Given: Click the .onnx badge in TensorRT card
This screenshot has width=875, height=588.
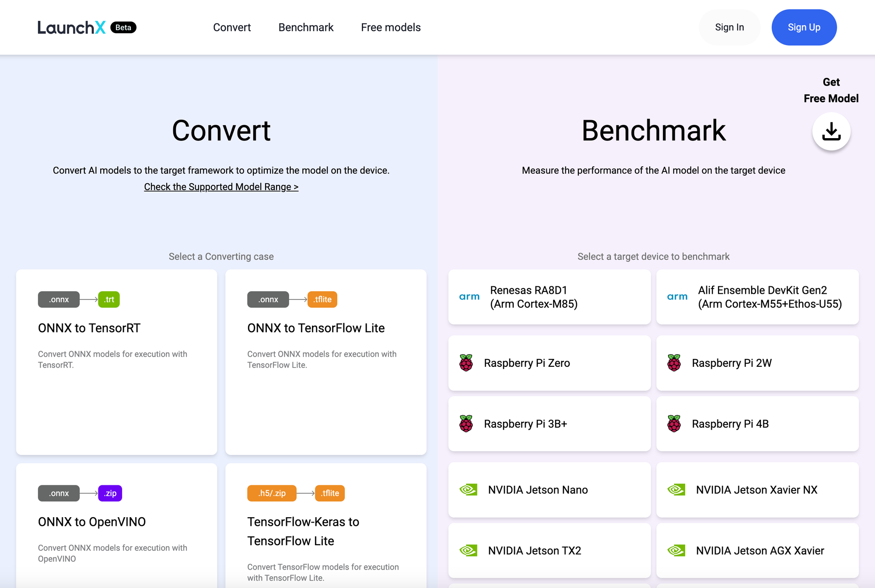Looking at the screenshot, I should tap(59, 299).
